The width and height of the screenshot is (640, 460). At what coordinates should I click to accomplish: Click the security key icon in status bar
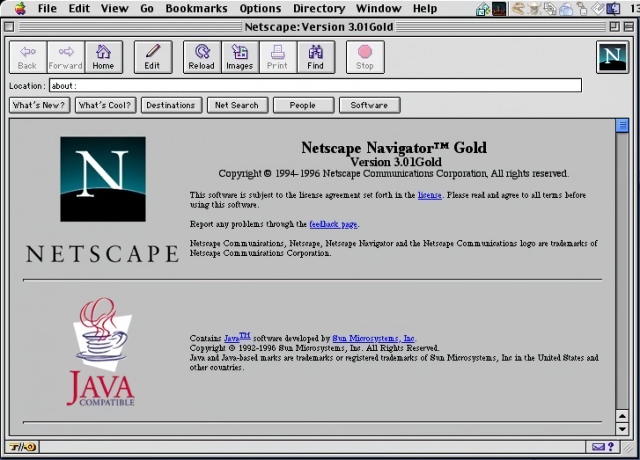tap(22, 447)
